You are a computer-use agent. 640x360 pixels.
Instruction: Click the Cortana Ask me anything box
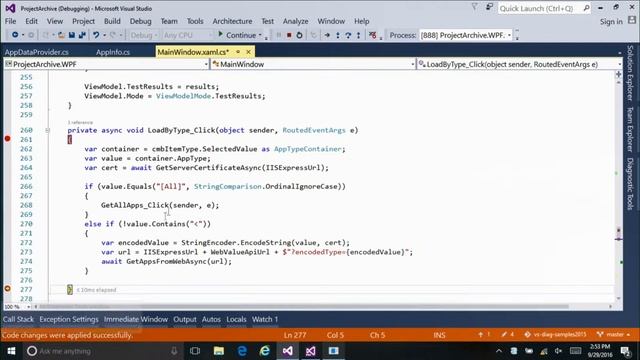pos(102,351)
